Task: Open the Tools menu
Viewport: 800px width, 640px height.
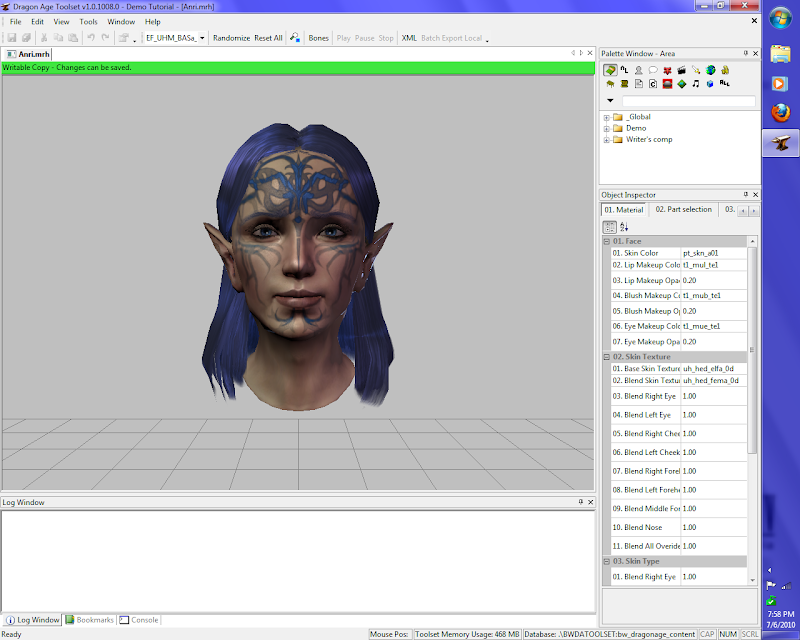Action: (x=89, y=21)
